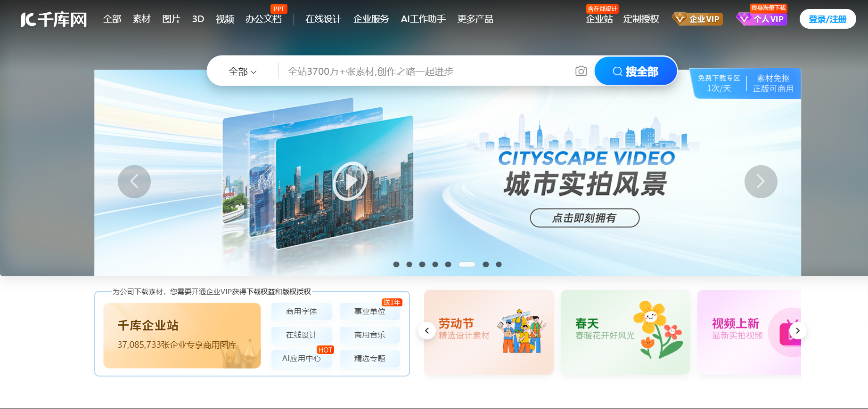
Task: Open the AI工作助手 menu item
Action: (423, 19)
